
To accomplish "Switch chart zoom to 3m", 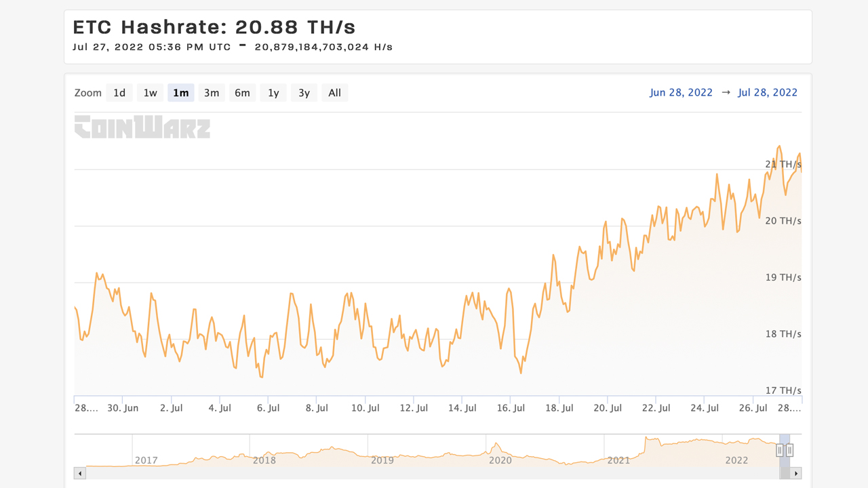I will click(x=212, y=93).
